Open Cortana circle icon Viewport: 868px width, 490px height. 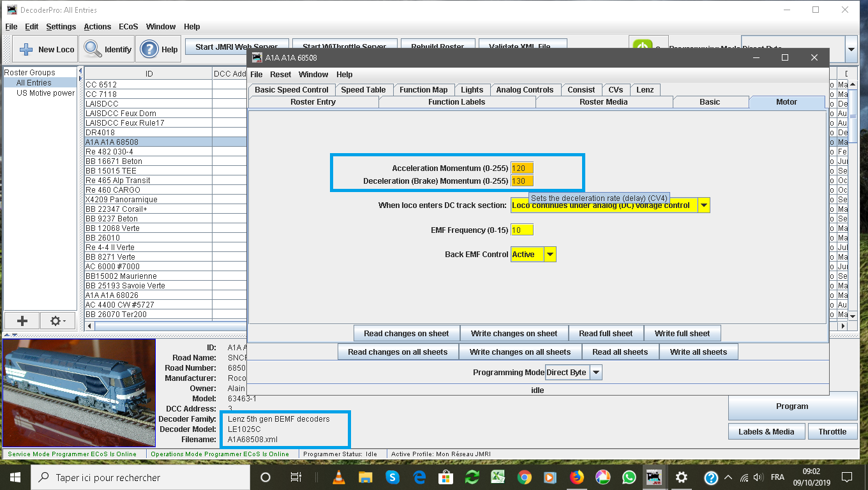[266, 477]
